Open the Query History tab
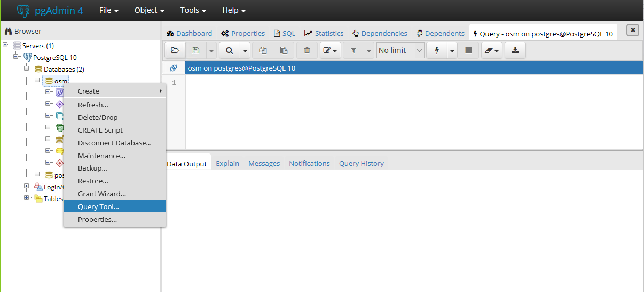Viewport: 644px width, 292px height. [361, 163]
